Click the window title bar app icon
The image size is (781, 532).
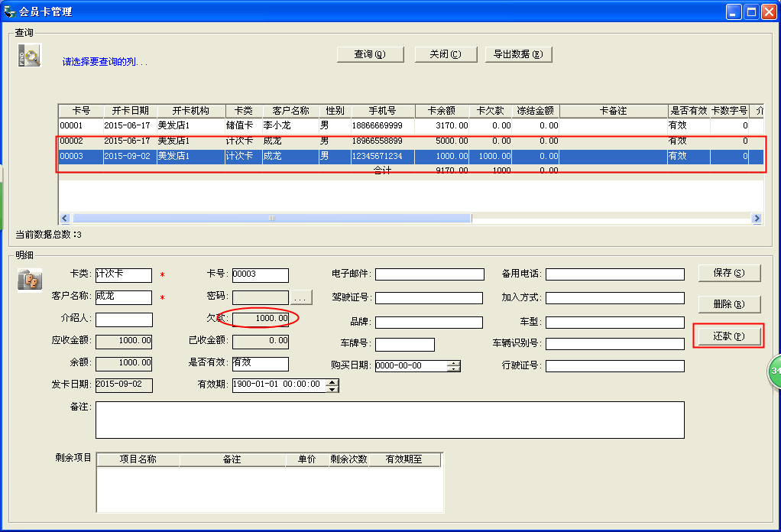point(9,11)
